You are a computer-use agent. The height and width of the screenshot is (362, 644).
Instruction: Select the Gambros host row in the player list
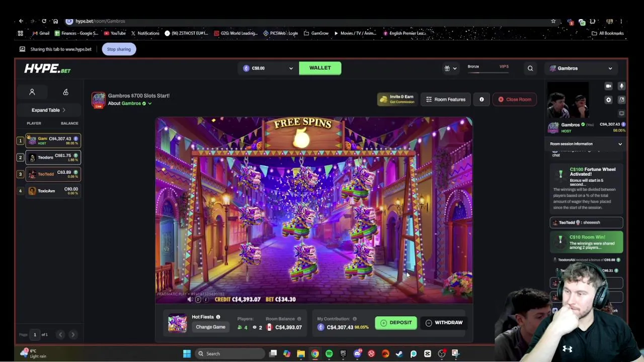pos(53,140)
